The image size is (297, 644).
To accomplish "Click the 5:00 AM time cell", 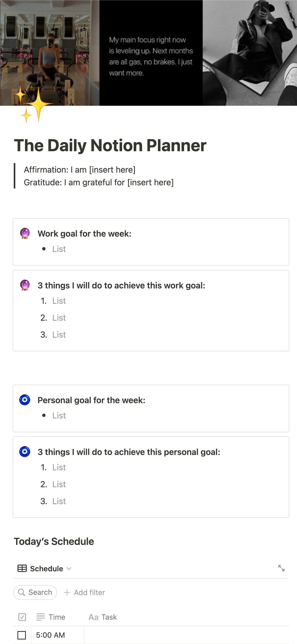I will click(58, 635).
